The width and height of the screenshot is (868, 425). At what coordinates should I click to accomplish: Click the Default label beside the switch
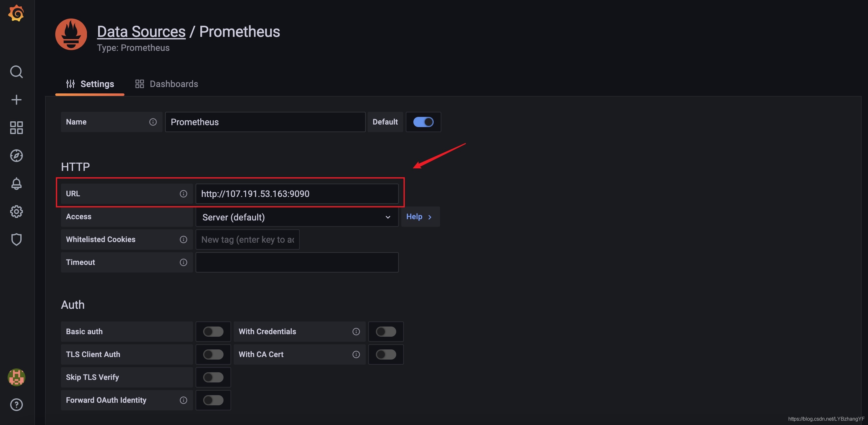point(385,122)
